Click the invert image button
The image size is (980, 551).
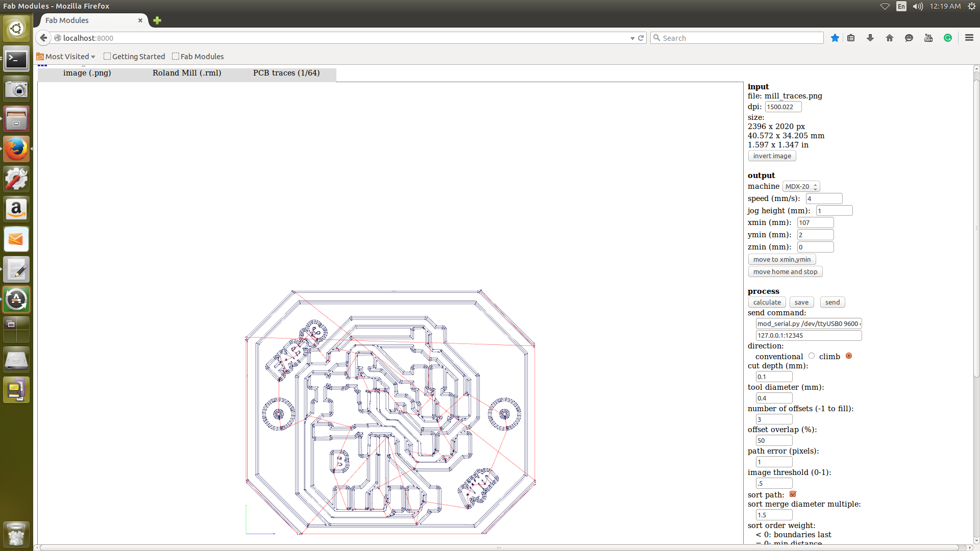[x=771, y=156]
